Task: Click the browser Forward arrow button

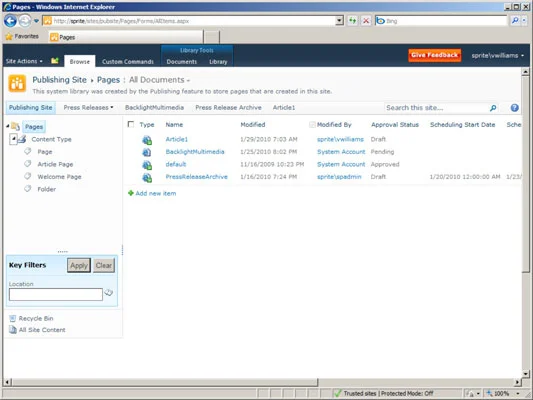Action: [24, 21]
